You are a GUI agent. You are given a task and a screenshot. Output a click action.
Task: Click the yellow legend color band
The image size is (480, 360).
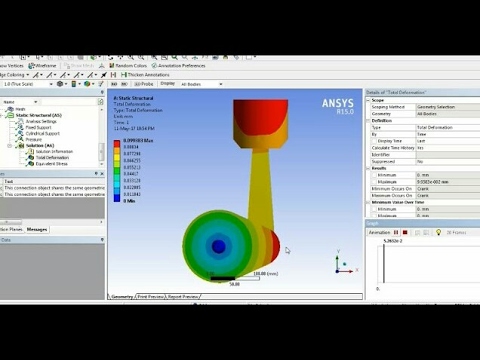coord(117,157)
